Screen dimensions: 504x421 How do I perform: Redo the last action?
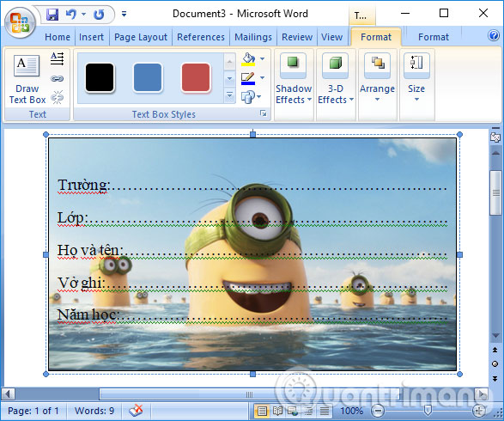pos(99,14)
